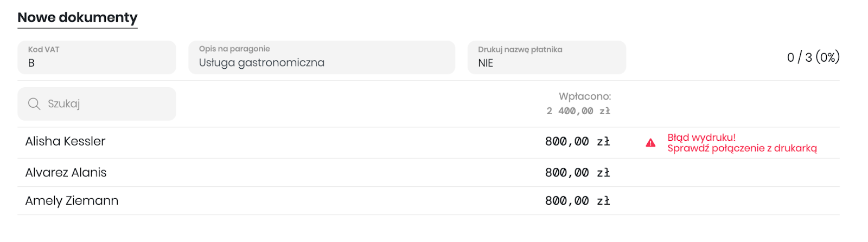Click the B value in Kod VAT
868x242 pixels.
[31, 63]
